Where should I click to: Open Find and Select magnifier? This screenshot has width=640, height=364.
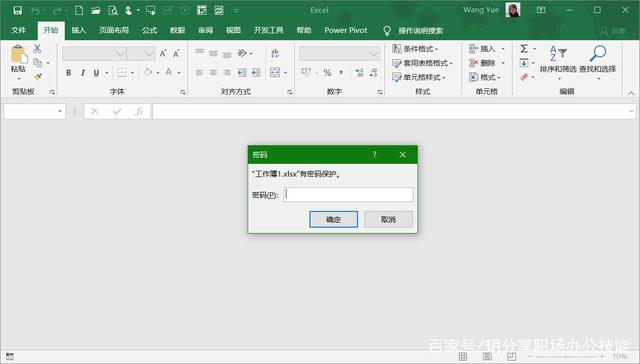click(598, 53)
